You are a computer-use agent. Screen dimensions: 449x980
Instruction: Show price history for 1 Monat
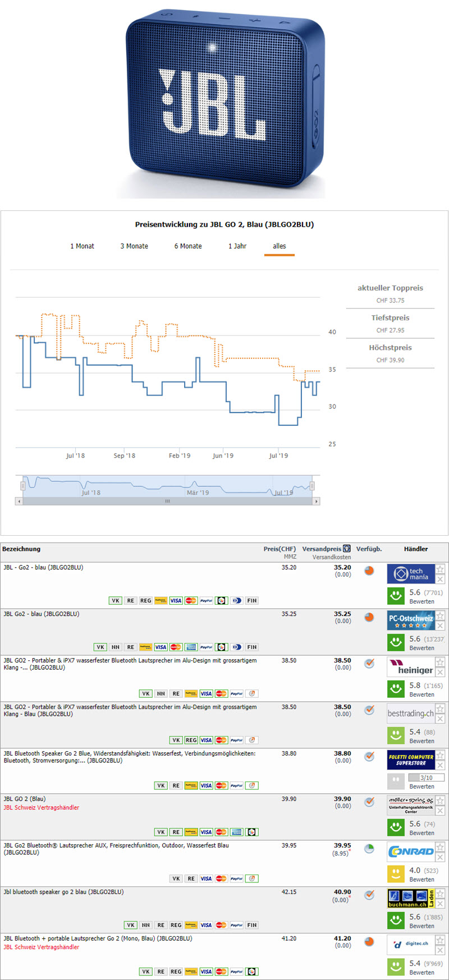82,246
